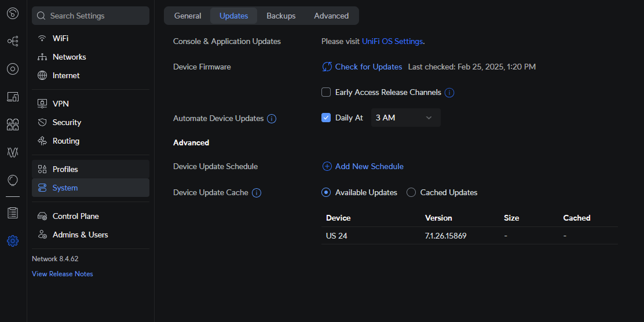
Task: Click the System Log list icon
Action: click(13, 213)
